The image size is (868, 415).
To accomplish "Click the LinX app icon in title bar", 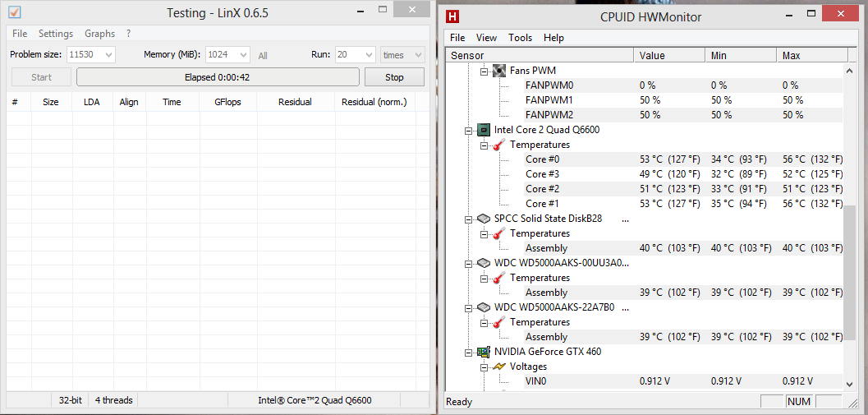I will point(16,12).
